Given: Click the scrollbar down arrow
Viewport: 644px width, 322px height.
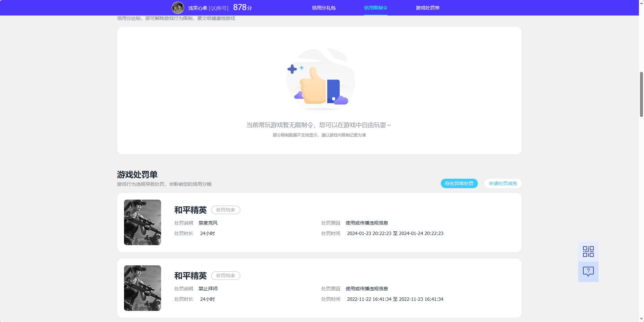Looking at the screenshot, I should tap(641, 319).
